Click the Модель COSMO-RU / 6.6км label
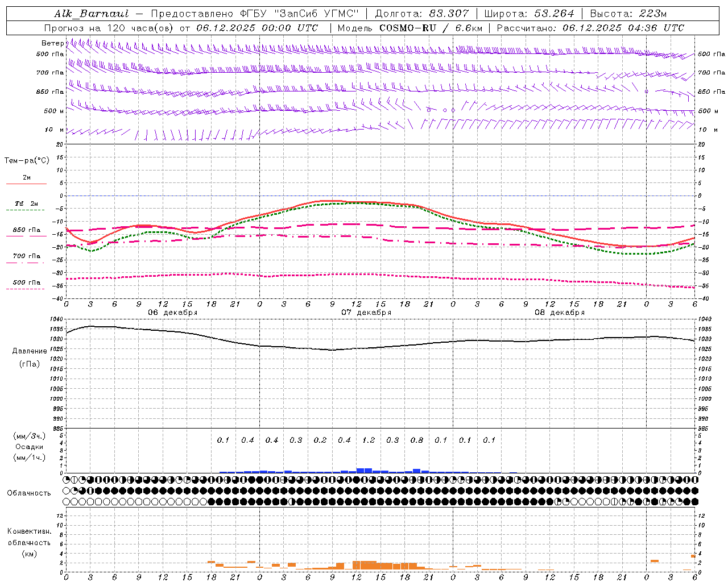 (409, 28)
